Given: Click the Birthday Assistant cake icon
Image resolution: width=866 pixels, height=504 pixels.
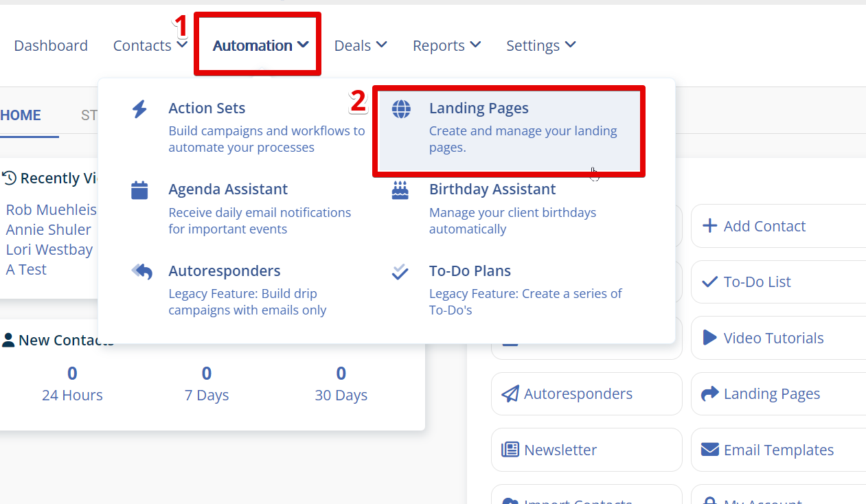Looking at the screenshot, I should coord(400,190).
